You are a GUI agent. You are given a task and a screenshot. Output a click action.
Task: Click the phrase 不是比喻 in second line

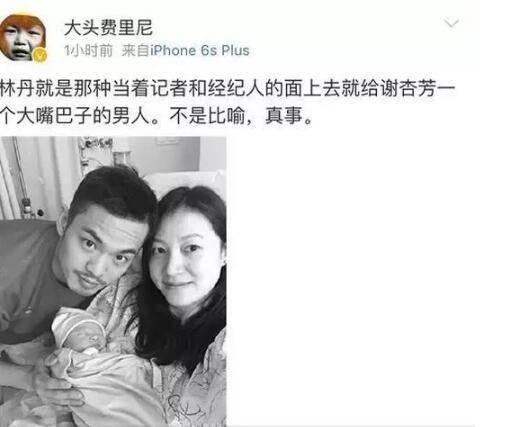(207, 116)
